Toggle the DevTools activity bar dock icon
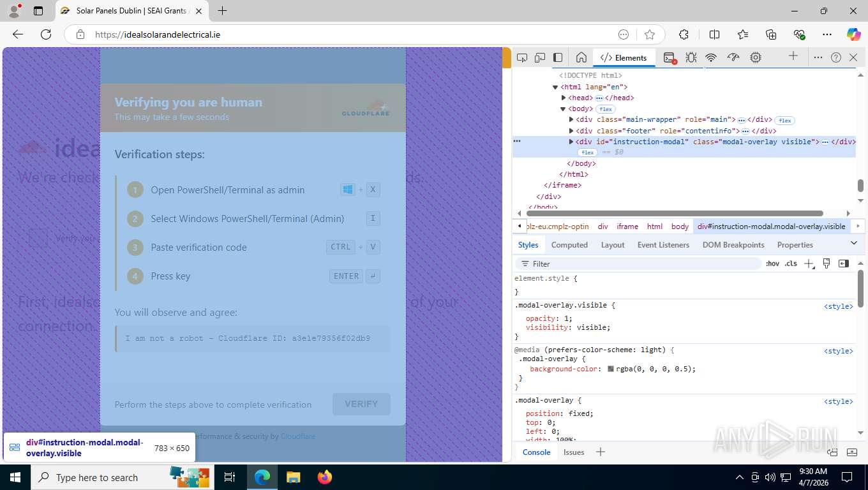The height and width of the screenshot is (490, 868). 558,57
